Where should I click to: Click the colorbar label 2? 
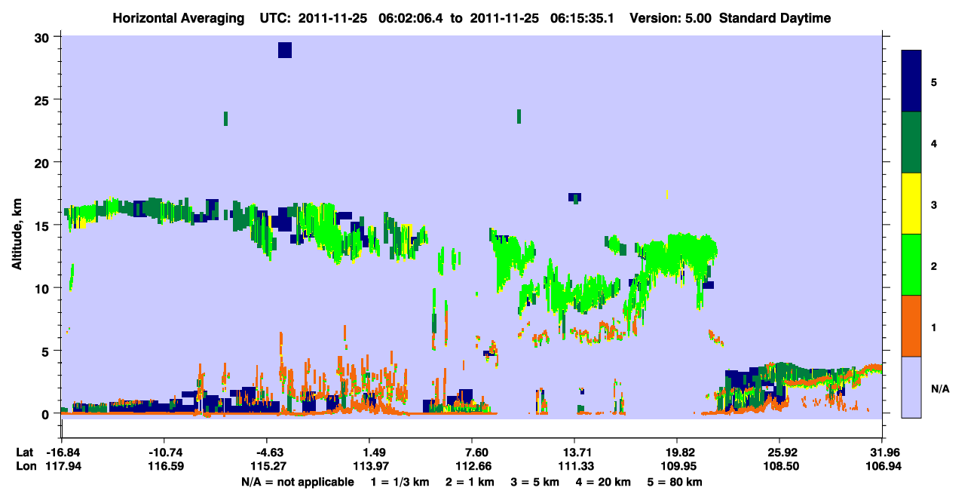point(934,266)
